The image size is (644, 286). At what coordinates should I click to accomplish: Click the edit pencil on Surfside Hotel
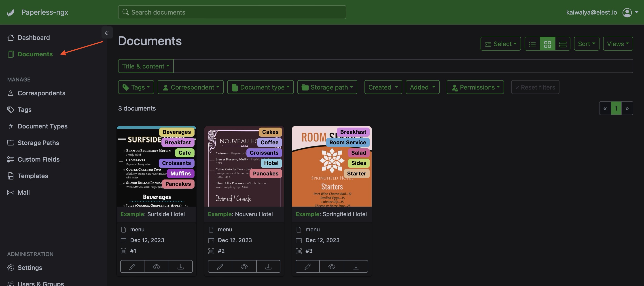point(132,267)
